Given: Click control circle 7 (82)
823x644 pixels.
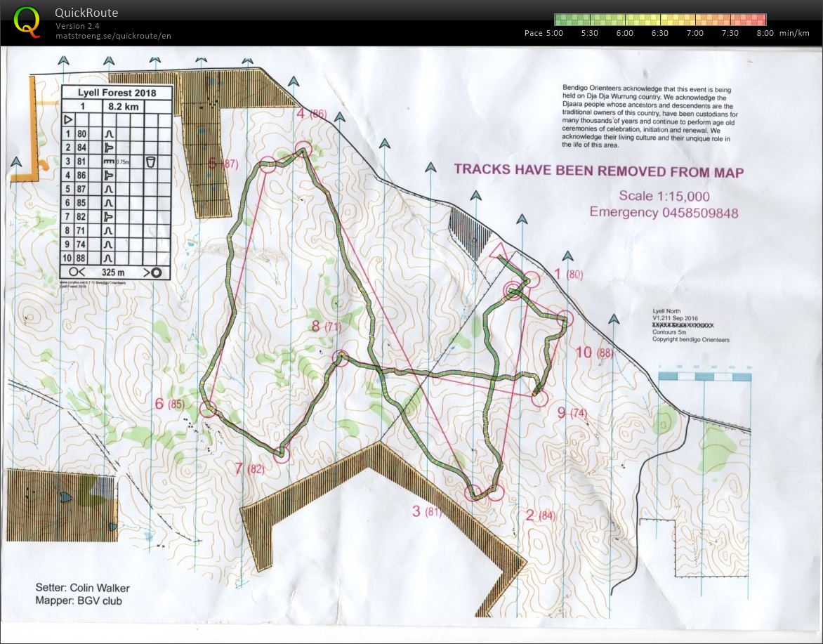Looking at the screenshot, I should [x=281, y=454].
